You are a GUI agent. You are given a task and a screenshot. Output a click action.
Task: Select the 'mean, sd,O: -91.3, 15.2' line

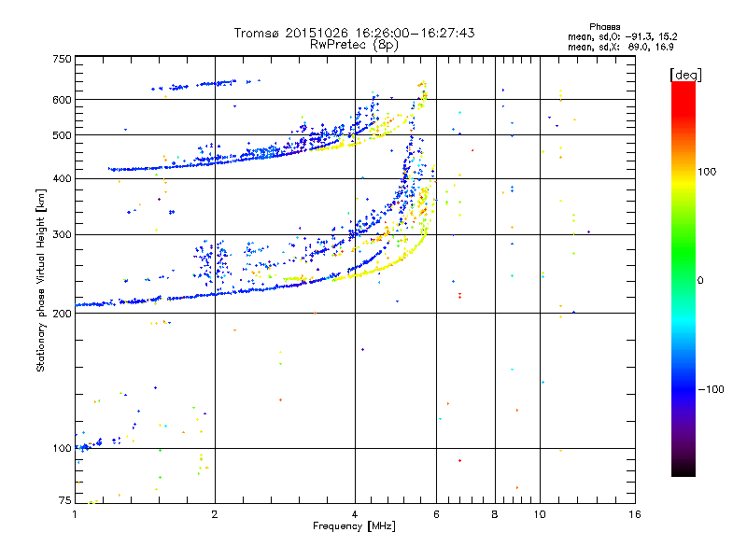[x=622, y=36]
